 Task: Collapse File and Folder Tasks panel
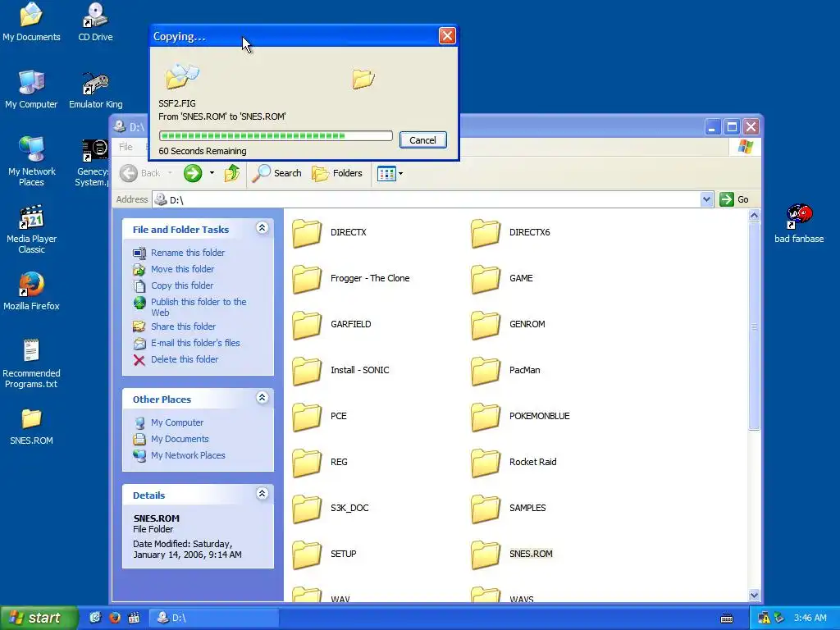tap(262, 228)
